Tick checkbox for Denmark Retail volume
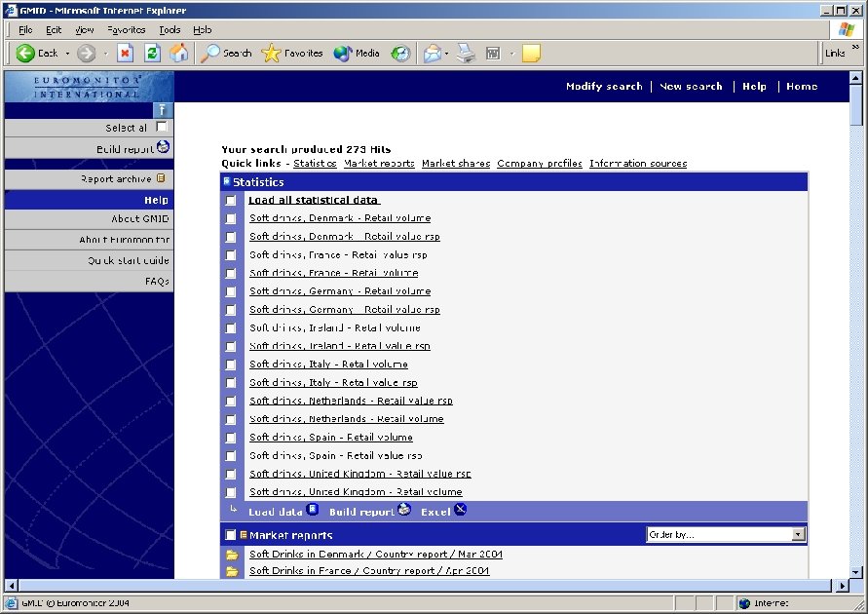Image resolution: width=868 pixels, height=614 pixels. coord(231,218)
